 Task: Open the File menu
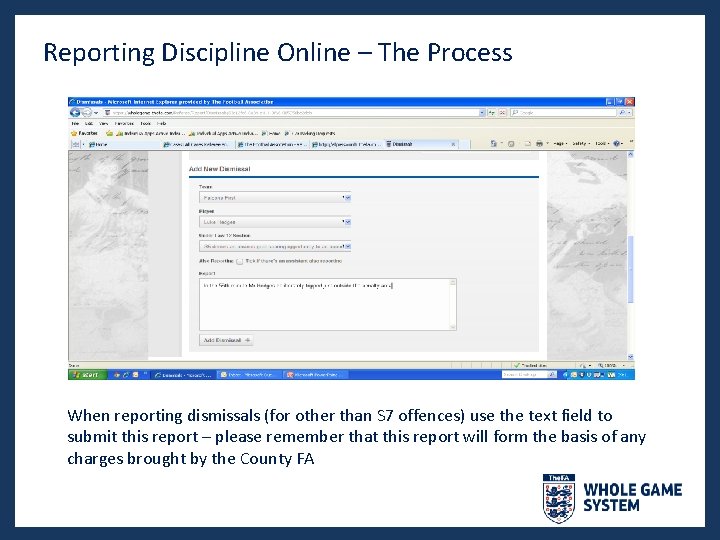(x=75, y=124)
